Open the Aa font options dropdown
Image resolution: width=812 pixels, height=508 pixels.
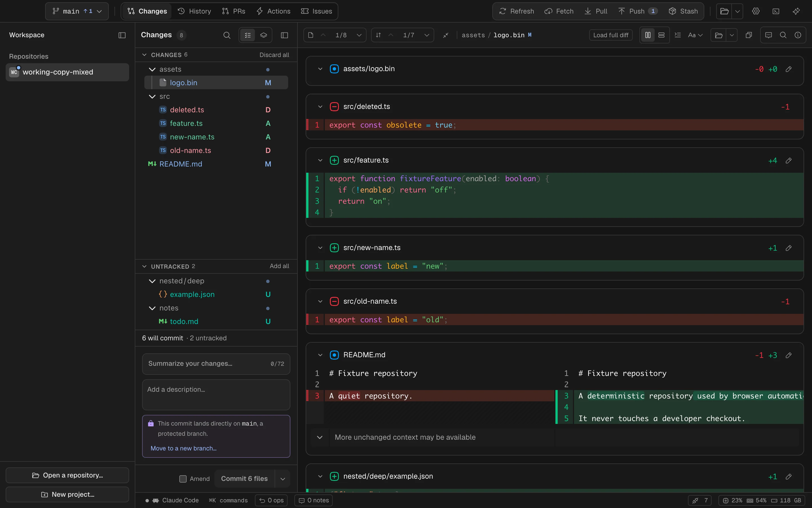coord(695,35)
